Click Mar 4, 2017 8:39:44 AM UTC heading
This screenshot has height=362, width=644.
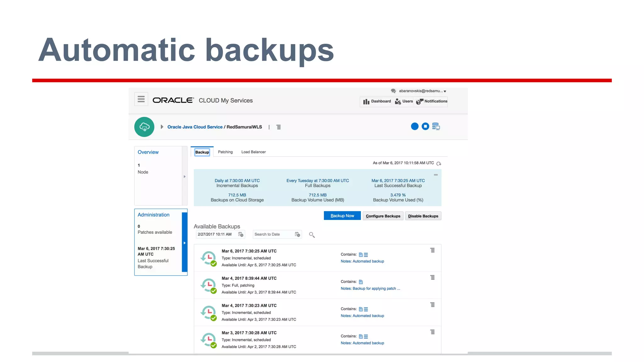tap(249, 278)
